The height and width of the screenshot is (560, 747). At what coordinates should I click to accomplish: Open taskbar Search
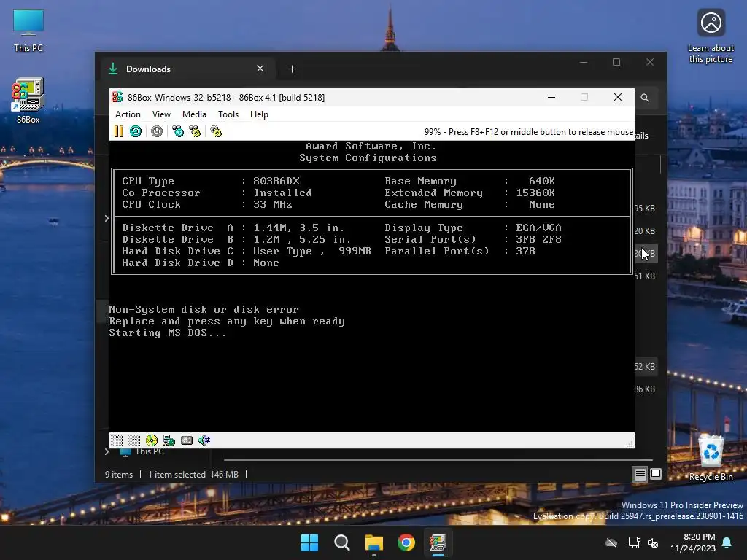[342, 542]
